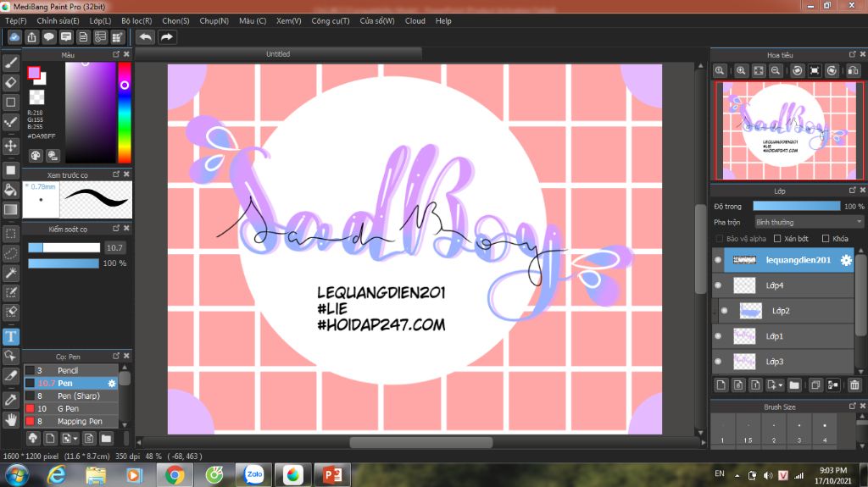Open the Bộ lọc(R) menu

pos(136,20)
